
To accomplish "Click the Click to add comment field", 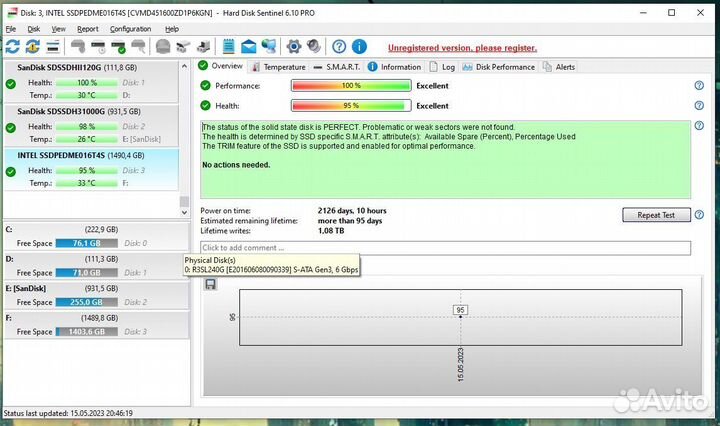I will tap(445, 248).
